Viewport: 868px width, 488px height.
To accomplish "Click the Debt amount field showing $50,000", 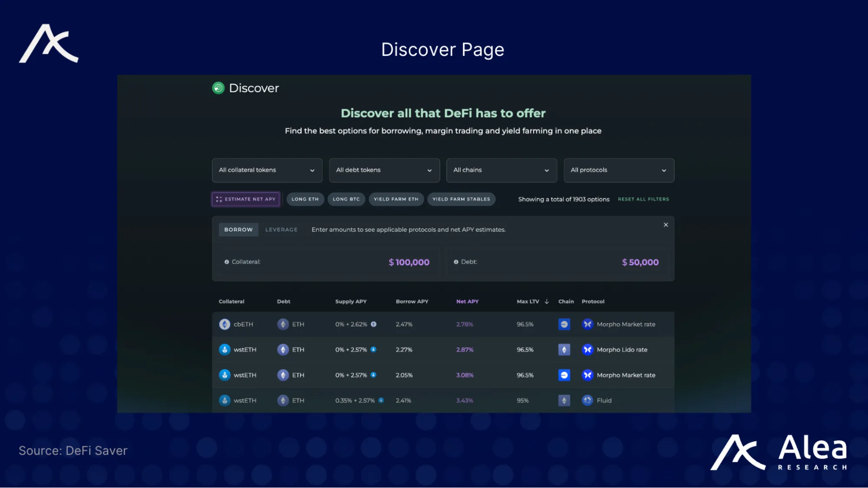I will (640, 262).
